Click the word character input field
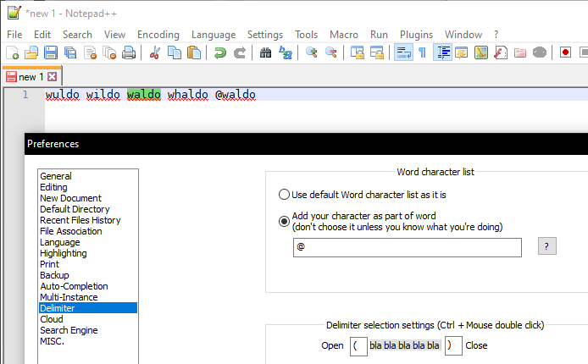The image size is (588, 364). pos(408,247)
